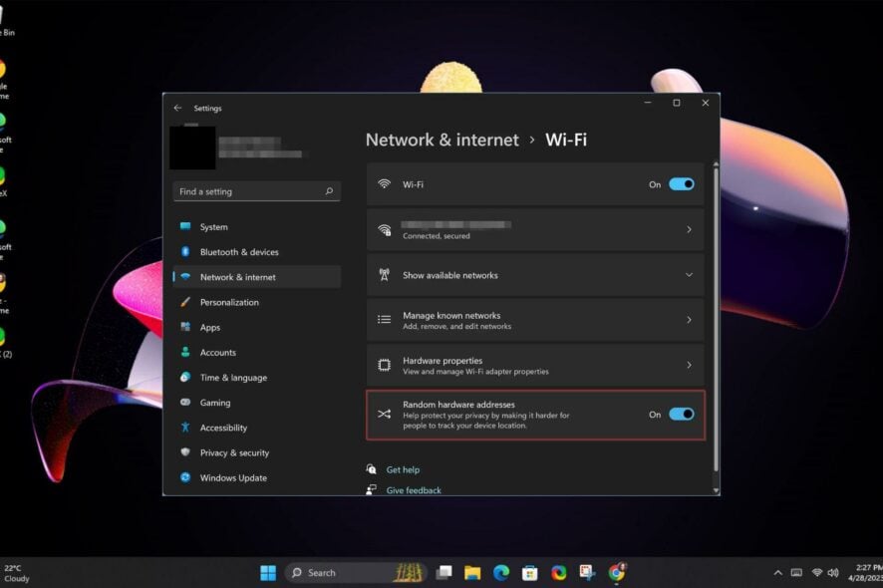The height and width of the screenshot is (588, 883).
Task: Click the hidden icons chevron in system tray
Action: tap(778, 573)
